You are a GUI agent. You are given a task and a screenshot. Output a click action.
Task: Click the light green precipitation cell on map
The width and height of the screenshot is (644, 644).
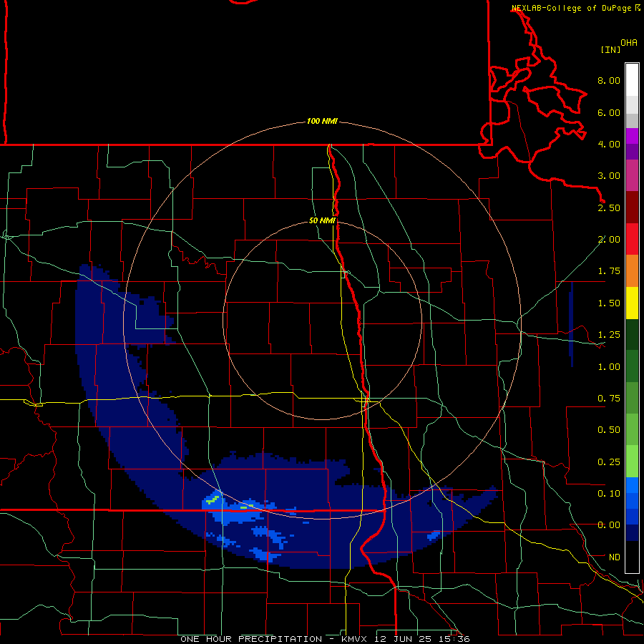213,500
